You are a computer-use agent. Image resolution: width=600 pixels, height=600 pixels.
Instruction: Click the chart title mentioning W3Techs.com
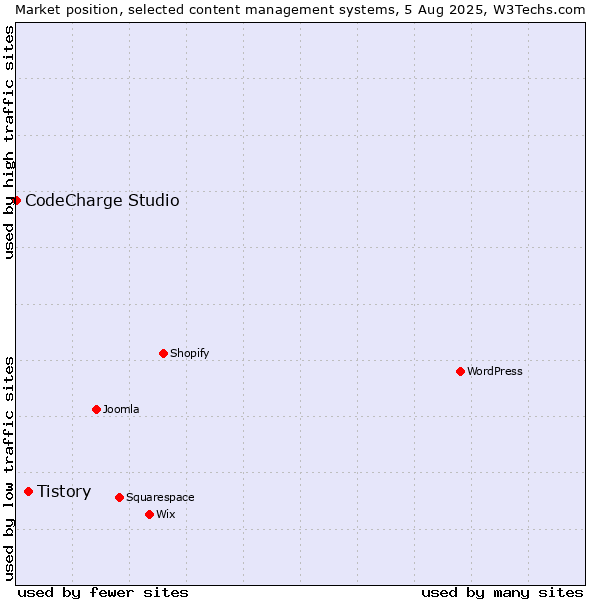pyautogui.click(x=300, y=10)
